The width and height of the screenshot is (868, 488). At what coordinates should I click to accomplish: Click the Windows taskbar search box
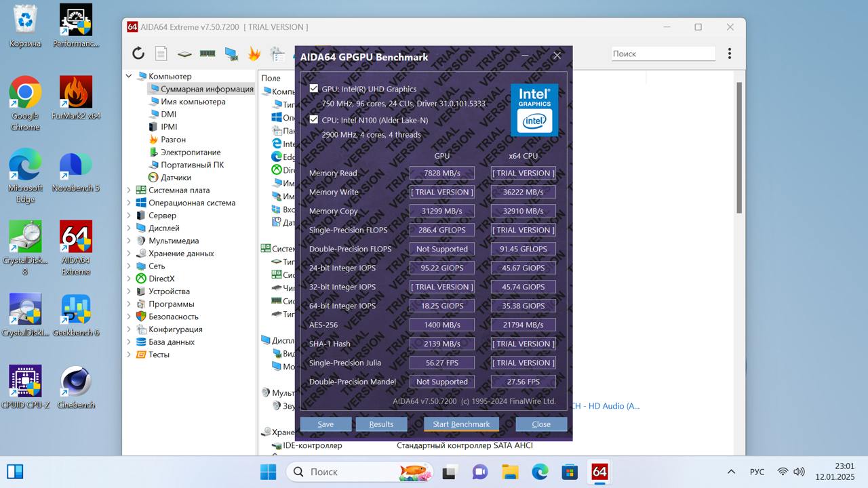tap(360, 472)
